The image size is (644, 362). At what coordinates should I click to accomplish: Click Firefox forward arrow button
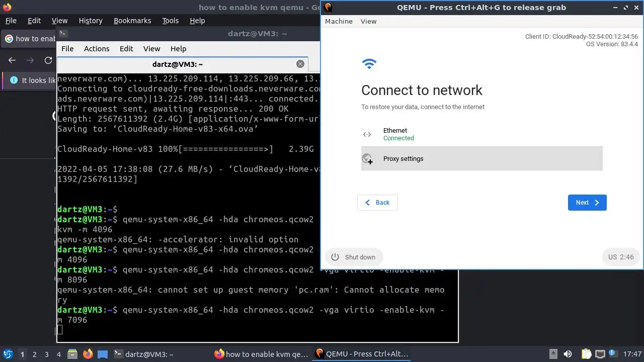point(30,60)
